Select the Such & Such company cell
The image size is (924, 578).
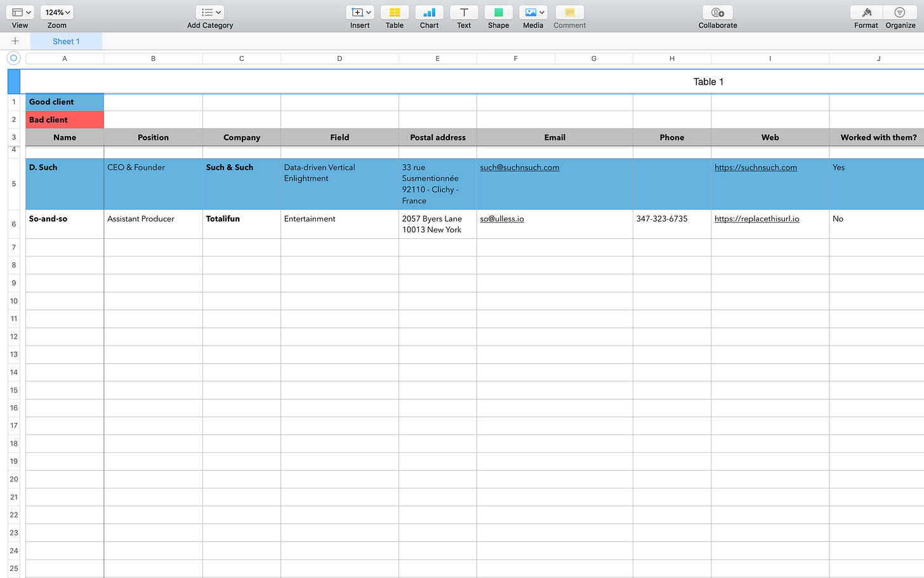pyautogui.click(x=242, y=184)
